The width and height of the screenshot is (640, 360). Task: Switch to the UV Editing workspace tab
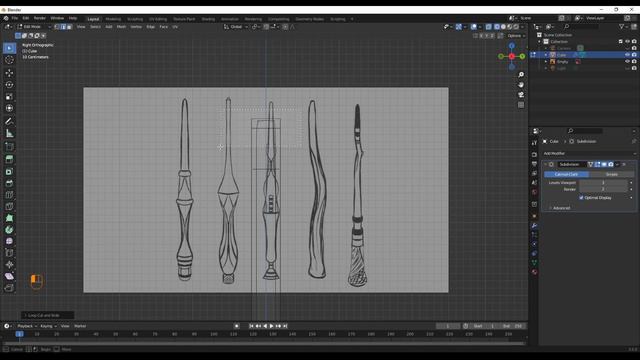point(158,19)
